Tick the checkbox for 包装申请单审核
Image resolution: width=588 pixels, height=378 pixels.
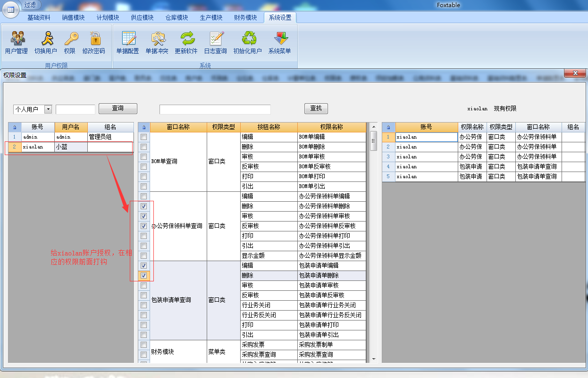[144, 286]
